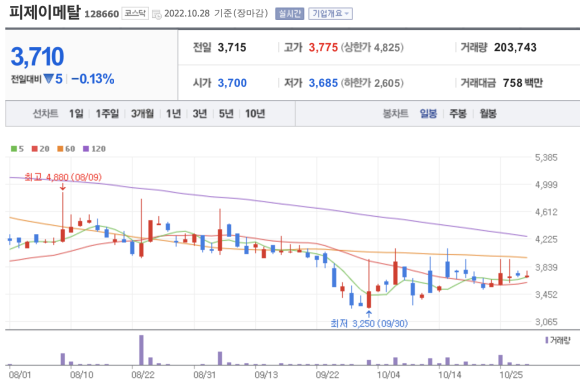Show the 3년 line chart
The height and width of the screenshot is (392, 580).
200,114
